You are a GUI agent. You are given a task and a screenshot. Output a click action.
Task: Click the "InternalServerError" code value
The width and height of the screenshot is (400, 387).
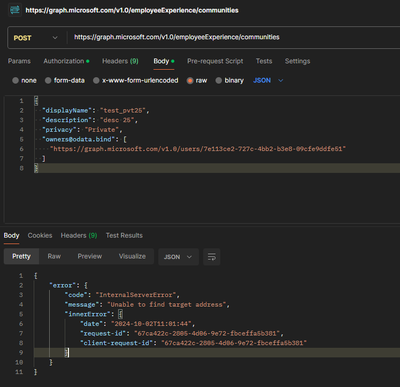click(x=136, y=295)
